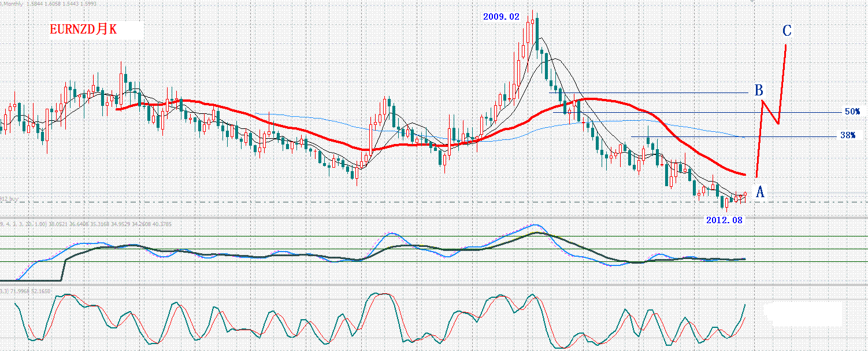The height and width of the screenshot is (351, 868).
Task: Select the wave label B
Action: 759,90
